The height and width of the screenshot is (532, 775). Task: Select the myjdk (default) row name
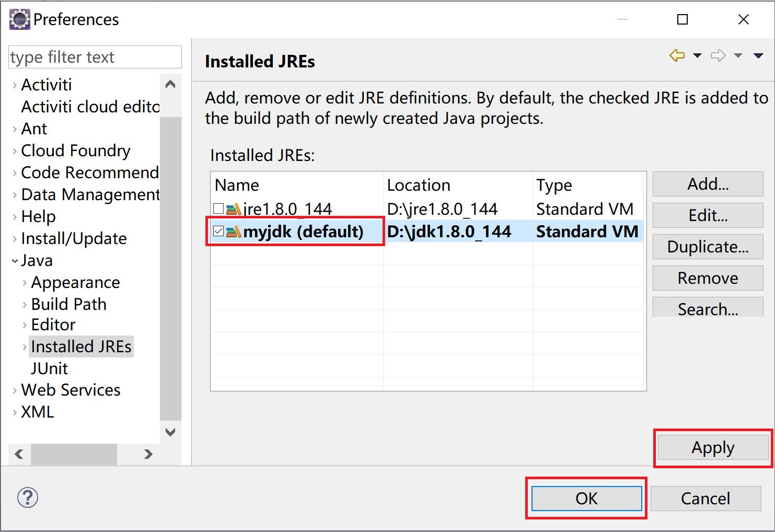click(303, 232)
